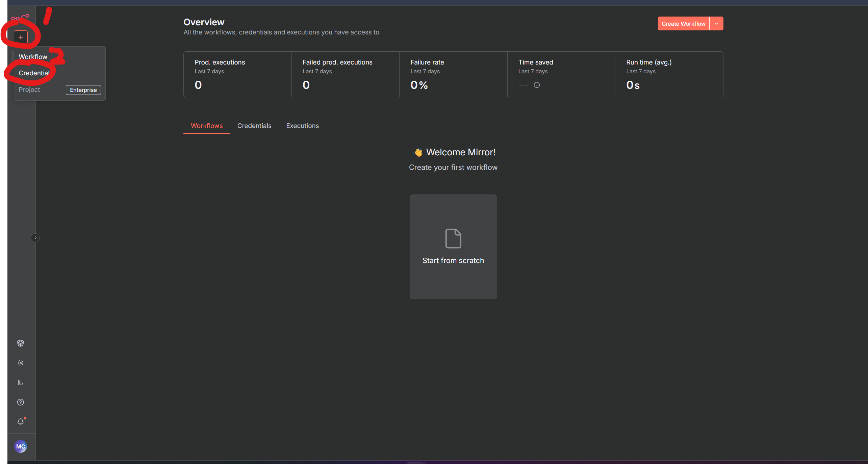Image resolution: width=868 pixels, height=464 pixels.
Task: Click the 0% Failure rate value
Action: pyautogui.click(x=419, y=85)
